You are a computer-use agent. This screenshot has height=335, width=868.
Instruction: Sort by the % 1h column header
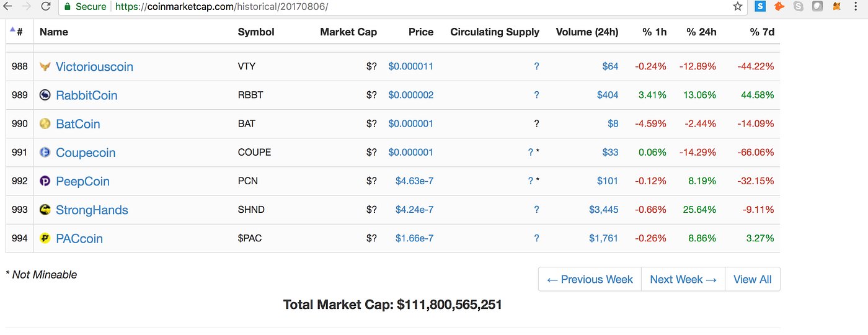[x=655, y=32]
